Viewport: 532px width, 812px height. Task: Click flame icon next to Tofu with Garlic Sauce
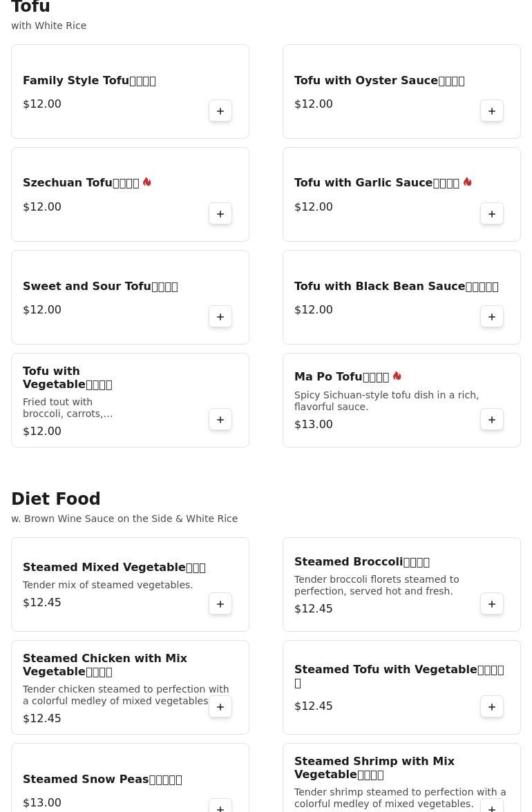click(468, 182)
